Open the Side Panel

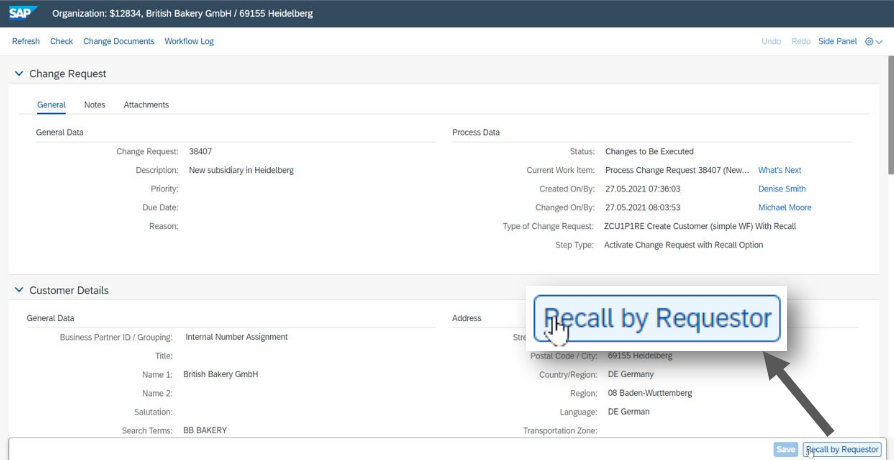(x=838, y=41)
